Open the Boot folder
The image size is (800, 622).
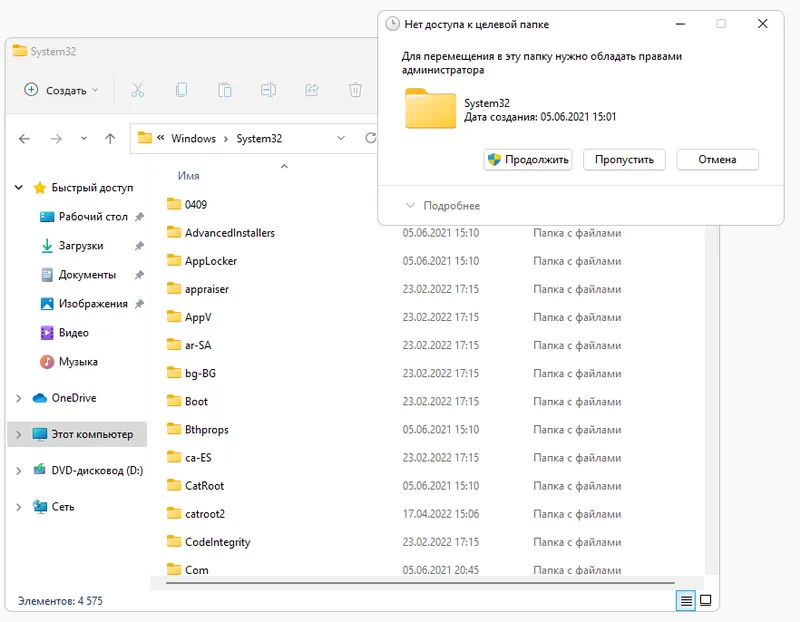click(196, 401)
